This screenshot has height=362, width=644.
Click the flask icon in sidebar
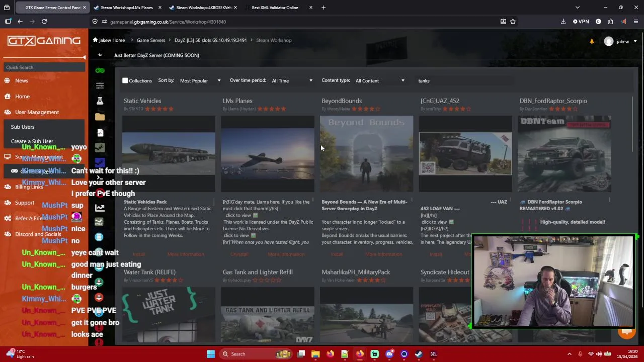click(100, 101)
